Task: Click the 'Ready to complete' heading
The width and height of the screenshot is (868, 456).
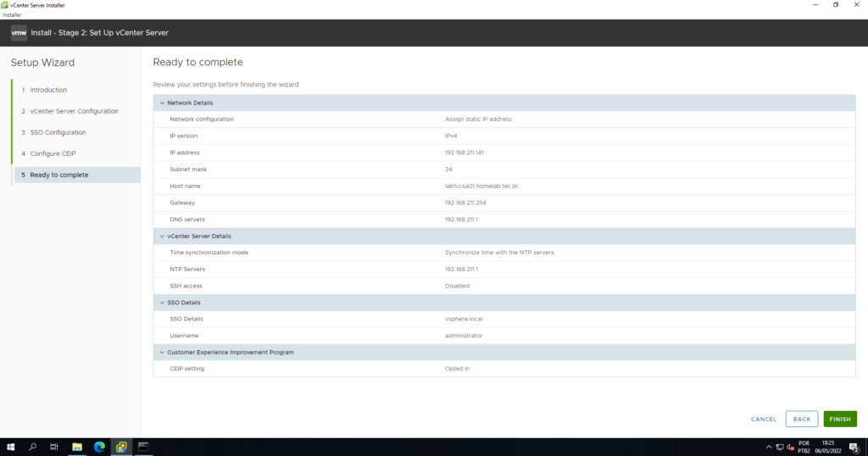Action: pyautogui.click(x=198, y=62)
